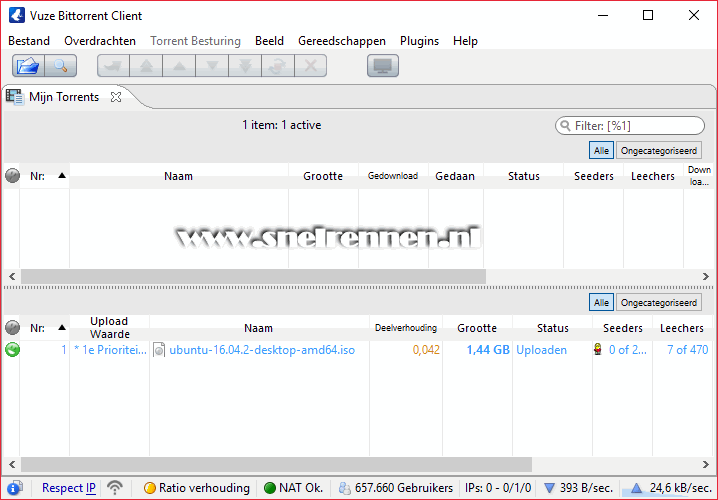Click upper scrollbar right arrow
Viewport: 718px width, 500px height.
pyautogui.click(x=706, y=277)
